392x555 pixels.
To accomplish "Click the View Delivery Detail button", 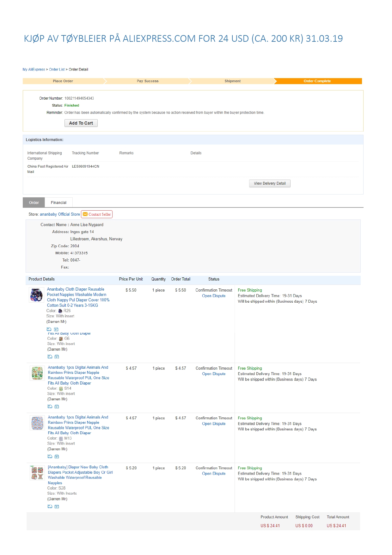I will pos(270,183).
